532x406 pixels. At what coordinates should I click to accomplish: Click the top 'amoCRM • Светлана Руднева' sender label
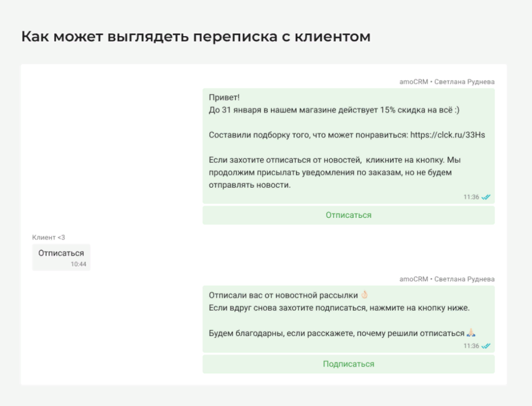point(447,82)
